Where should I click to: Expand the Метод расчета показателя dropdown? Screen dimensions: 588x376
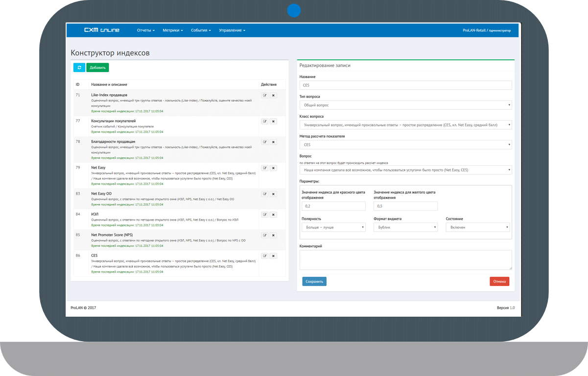(405, 145)
